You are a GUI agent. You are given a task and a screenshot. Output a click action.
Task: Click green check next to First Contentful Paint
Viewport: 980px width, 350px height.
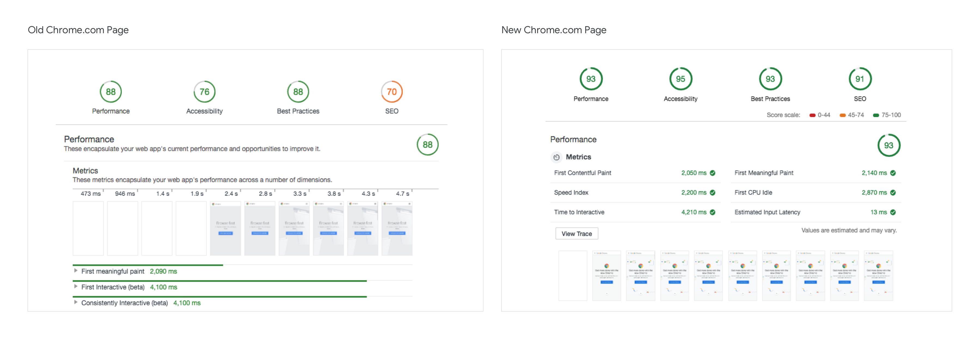[713, 173]
